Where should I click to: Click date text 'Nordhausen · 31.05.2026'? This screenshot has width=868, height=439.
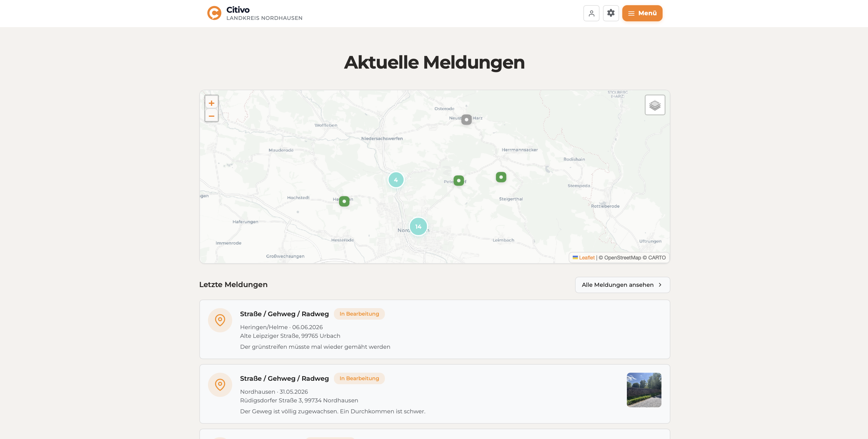274,392
